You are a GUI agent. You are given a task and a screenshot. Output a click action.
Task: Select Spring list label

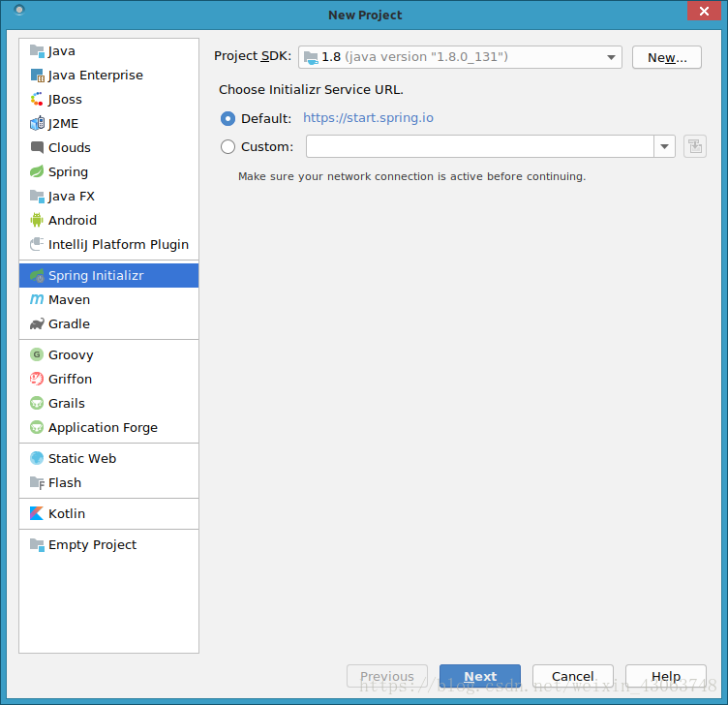click(68, 172)
